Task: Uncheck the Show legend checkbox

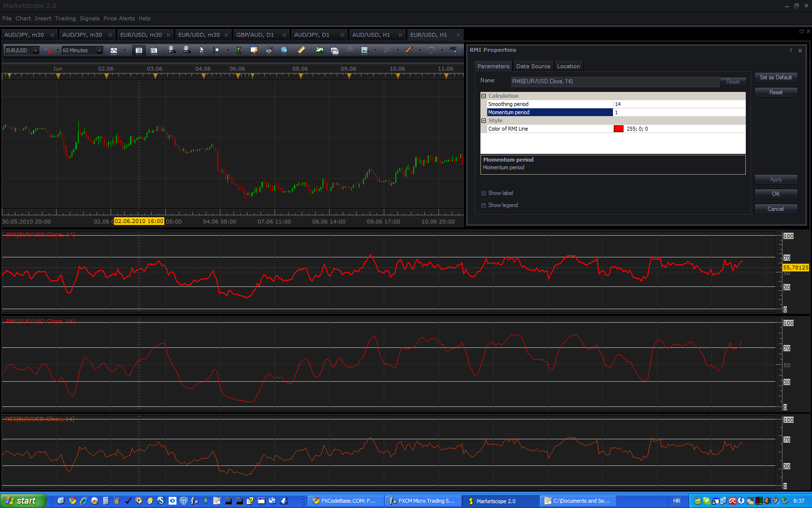Action: tap(483, 205)
